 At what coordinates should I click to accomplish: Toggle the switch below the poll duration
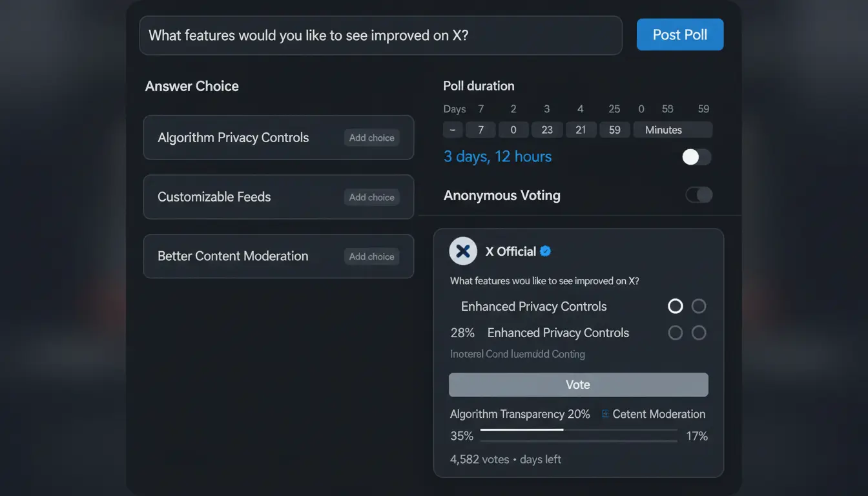point(696,157)
